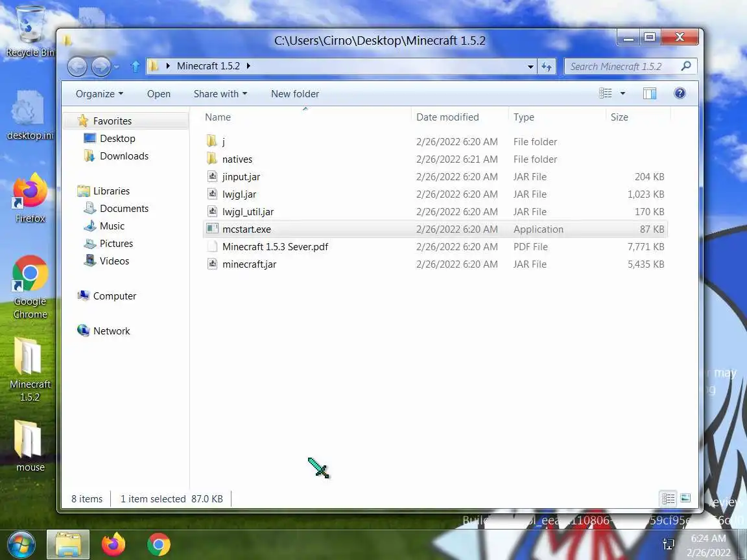Go back with the Explorer back arrow
The width and height of the screenshot is (747, 560).
[77, 66]
